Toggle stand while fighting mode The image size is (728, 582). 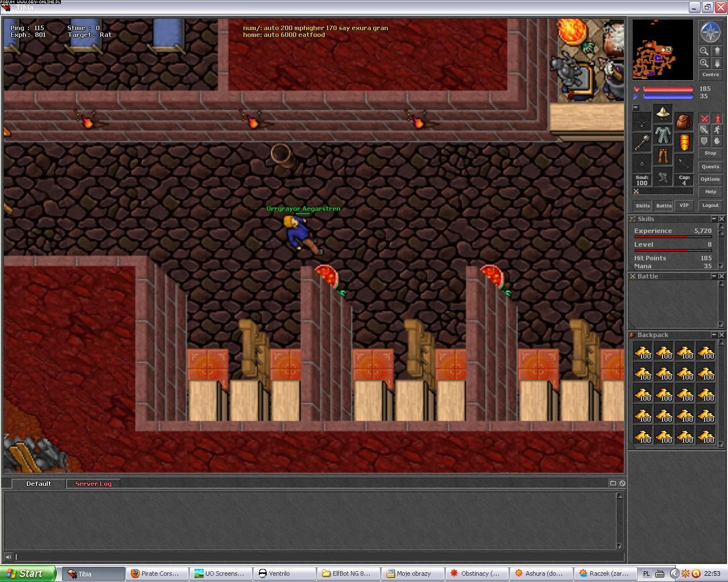tap(717, 119)
